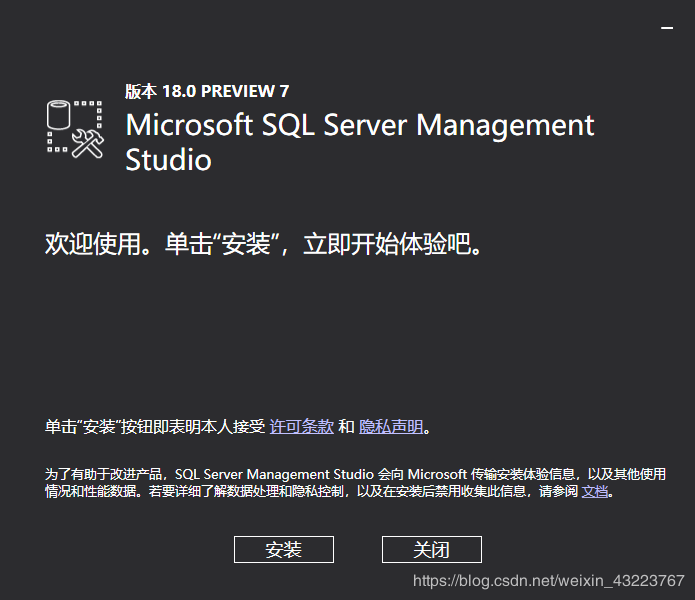Click the 关闭 (Close) button
The image size is (695, 600).
click(432, 549)
